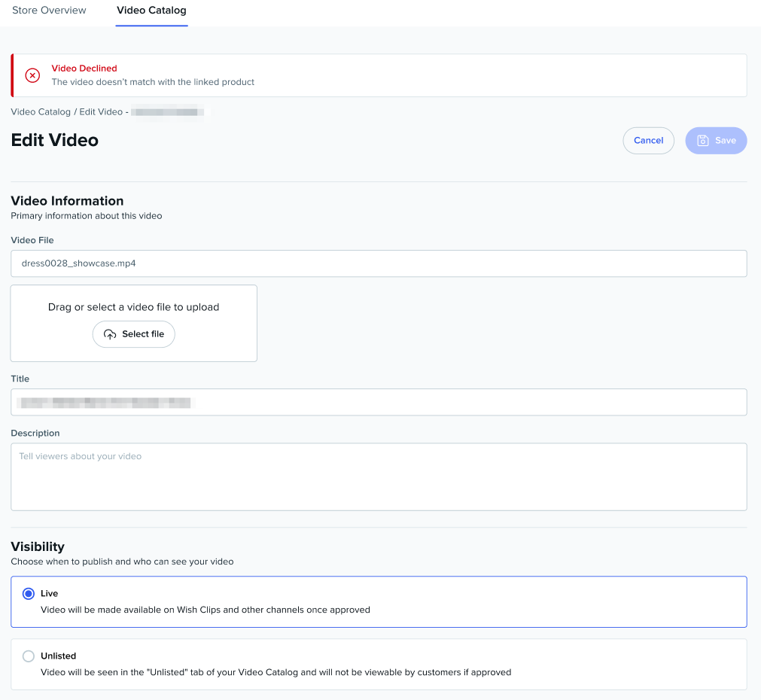The image size is (761, 700).
Task: Click the dress0028_showcase.mp4 video file field
Action: coord(378,263)
